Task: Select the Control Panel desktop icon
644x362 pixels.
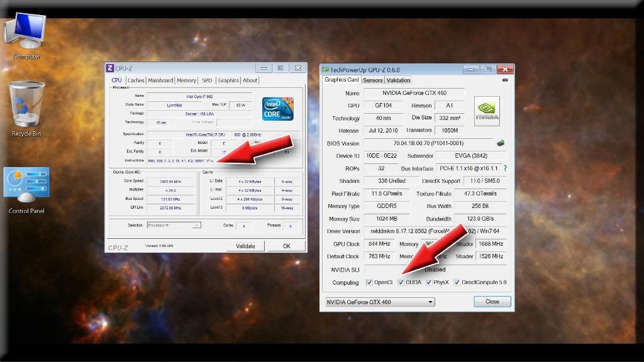Action: (26, 190)
